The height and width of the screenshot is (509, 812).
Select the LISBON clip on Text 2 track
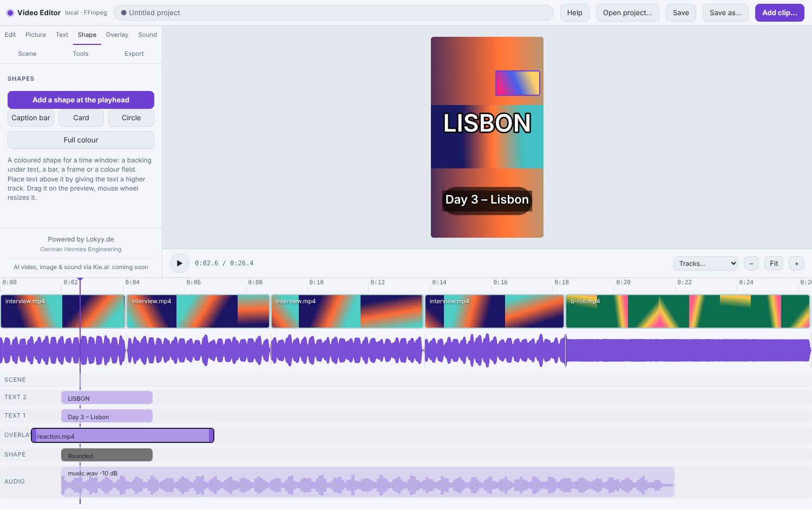coord(107,398)
